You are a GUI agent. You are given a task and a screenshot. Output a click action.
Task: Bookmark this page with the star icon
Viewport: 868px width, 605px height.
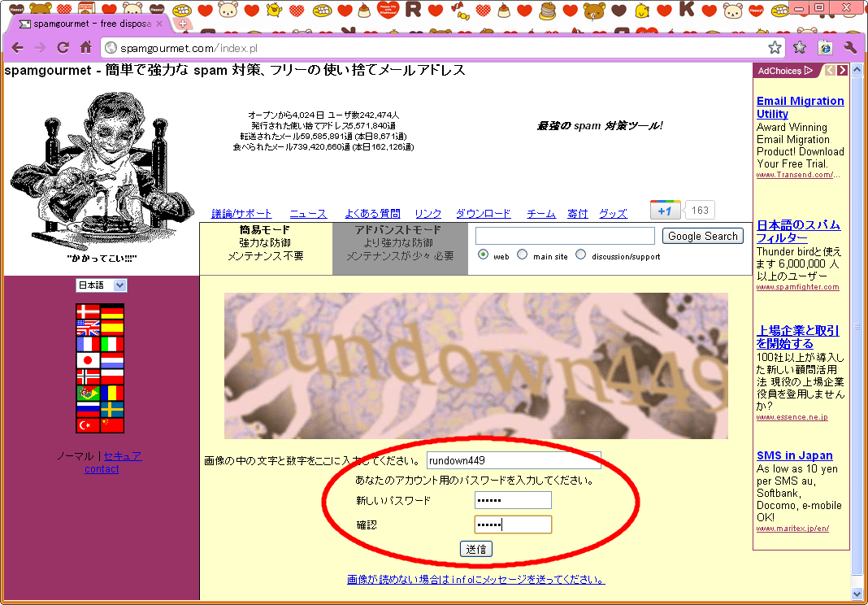(x=775, y=47)
